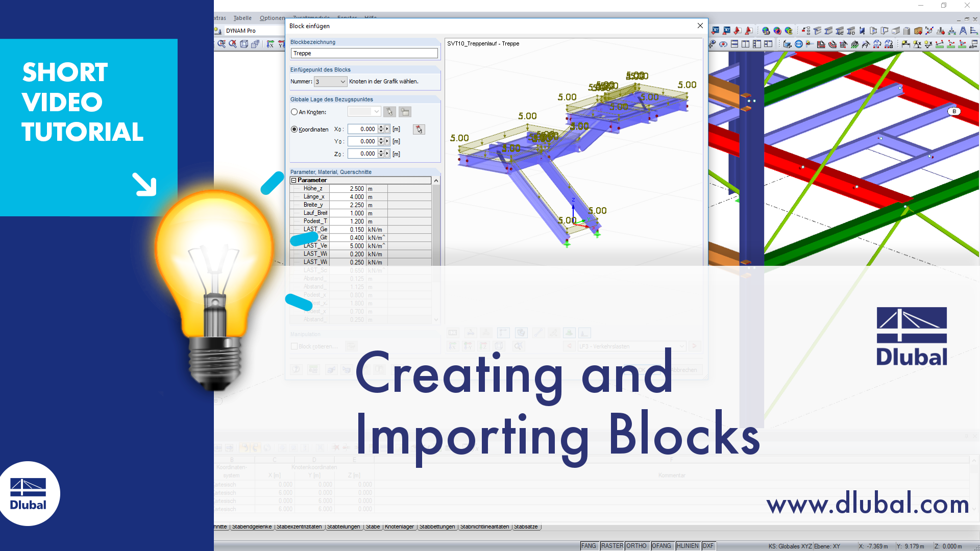Collapse the Parameter tree group
The width and height of the screenshot is (980, 551).
tap(293, 180)
